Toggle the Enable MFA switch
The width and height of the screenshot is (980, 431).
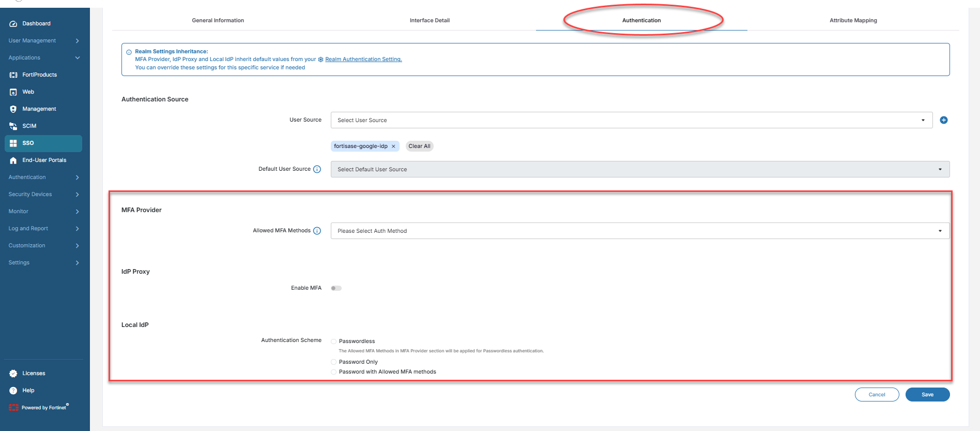point(336,288)
